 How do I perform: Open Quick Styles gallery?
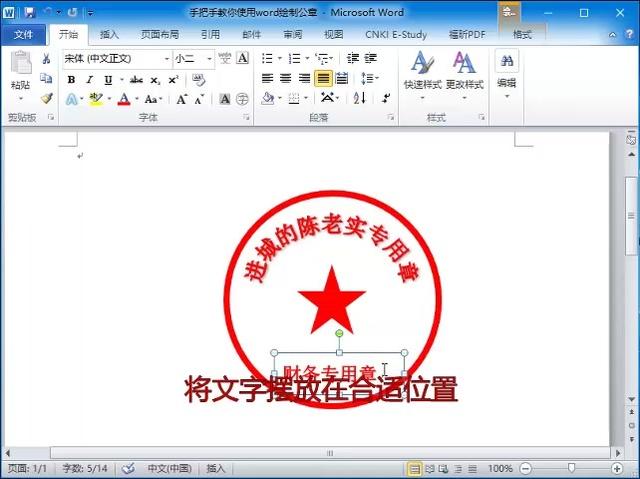pos(422,75)
